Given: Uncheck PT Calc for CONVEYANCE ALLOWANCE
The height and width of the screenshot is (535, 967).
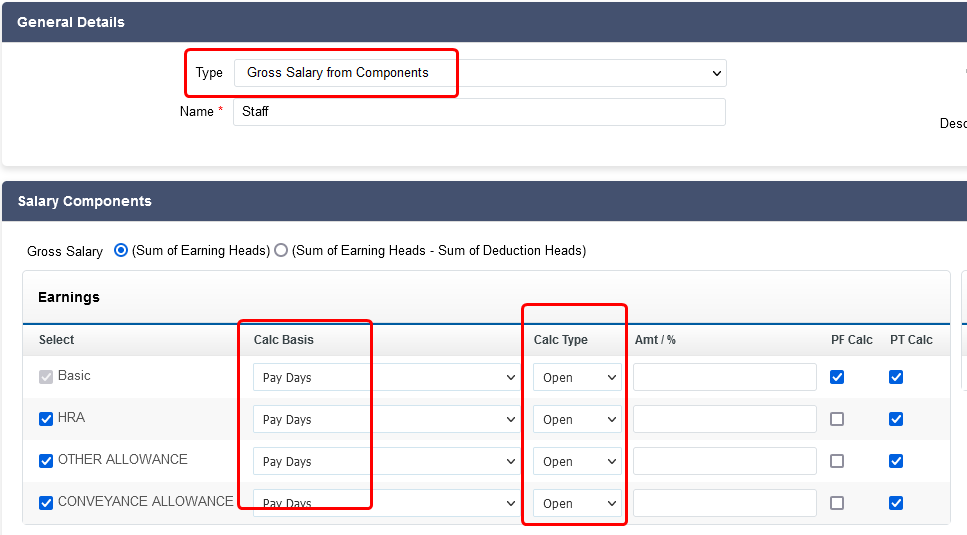Looking at the screenshot, I should coord(896,503).
